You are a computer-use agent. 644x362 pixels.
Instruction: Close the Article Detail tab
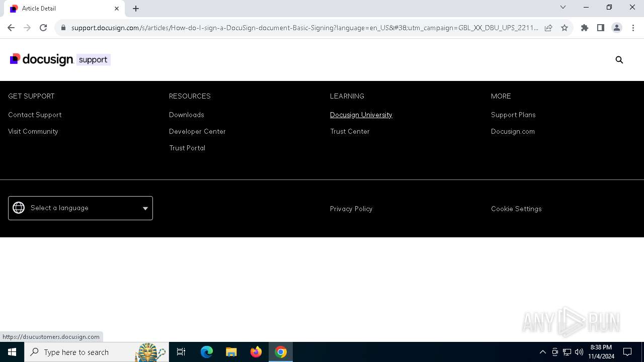[x=117, y=9]
